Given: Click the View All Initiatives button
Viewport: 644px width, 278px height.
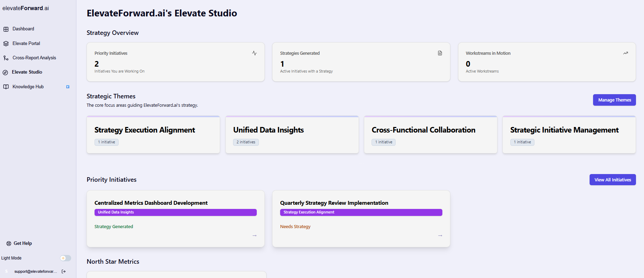Looking at the screenshot, I should coord(613,180).
